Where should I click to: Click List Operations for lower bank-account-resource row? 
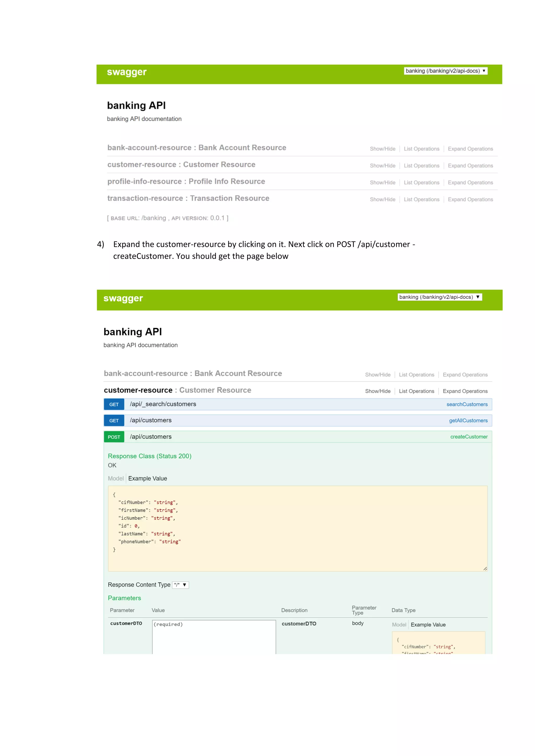click(416, 375)
